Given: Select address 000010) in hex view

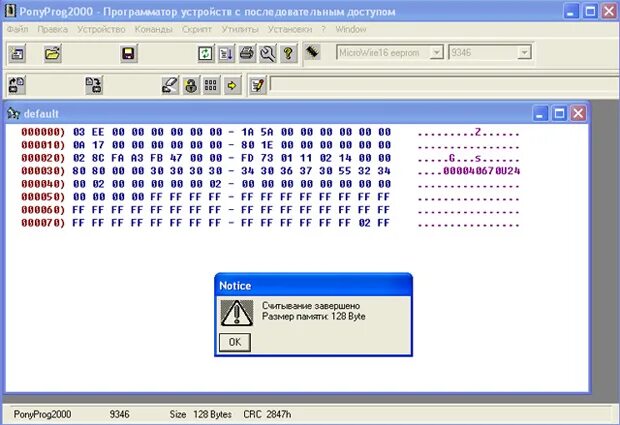Looking at the screenshot, I should [43, 145].
